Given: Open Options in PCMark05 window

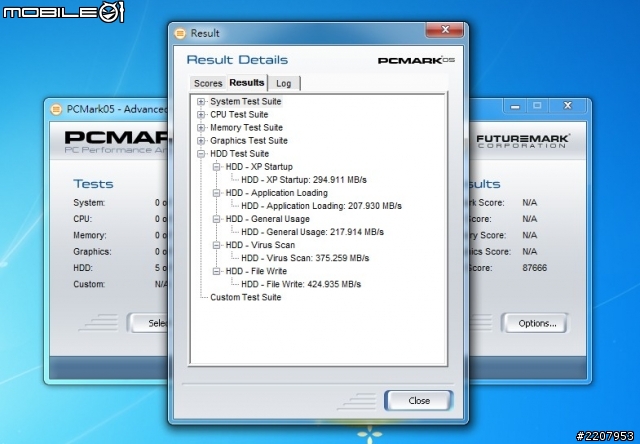Looking at the screenshot, I should (534, 323).
